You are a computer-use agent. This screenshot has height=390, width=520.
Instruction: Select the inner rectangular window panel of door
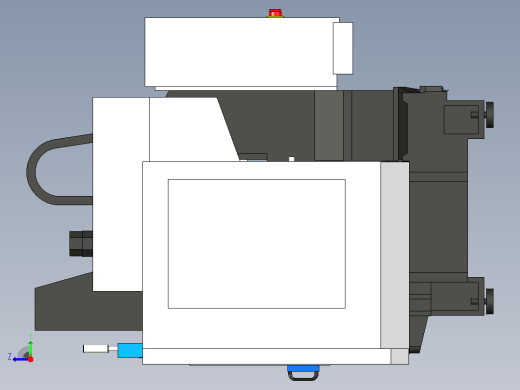pos(257,244)
